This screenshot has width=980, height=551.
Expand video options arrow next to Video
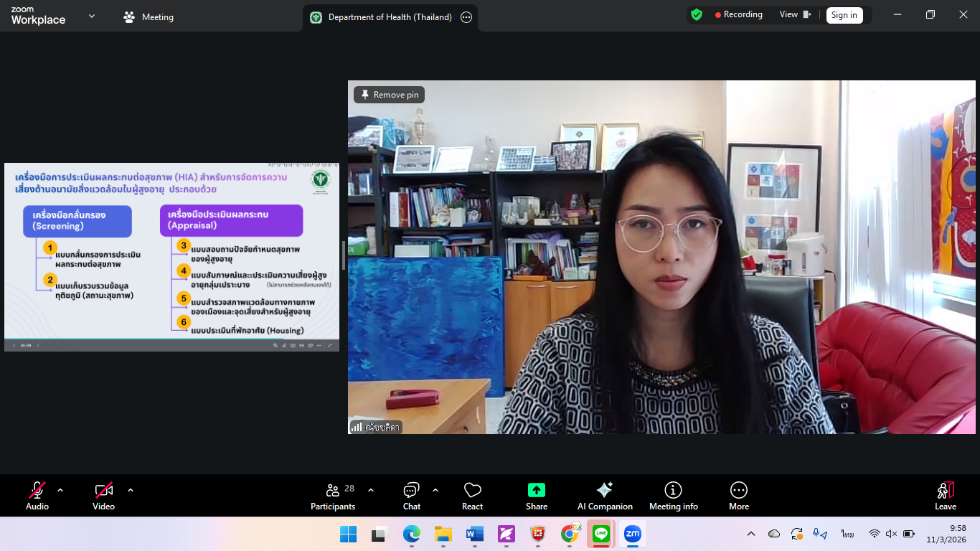(131, 491)
